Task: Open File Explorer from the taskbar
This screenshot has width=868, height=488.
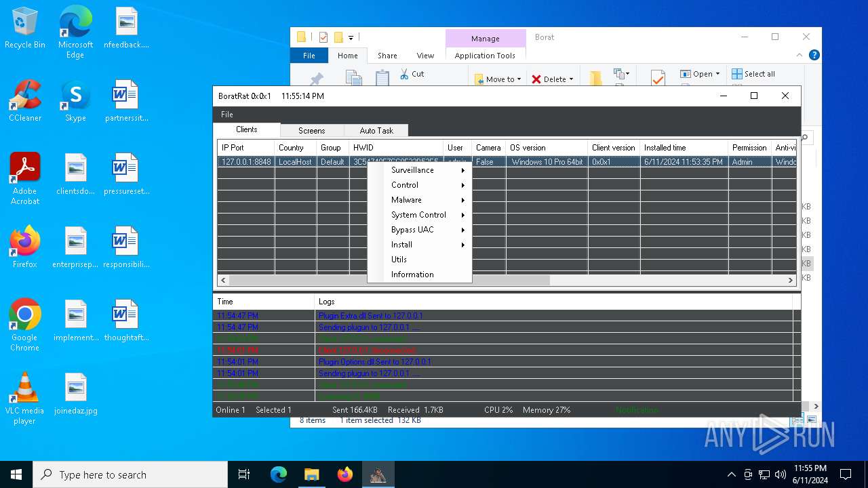Action: coord(311,474)
